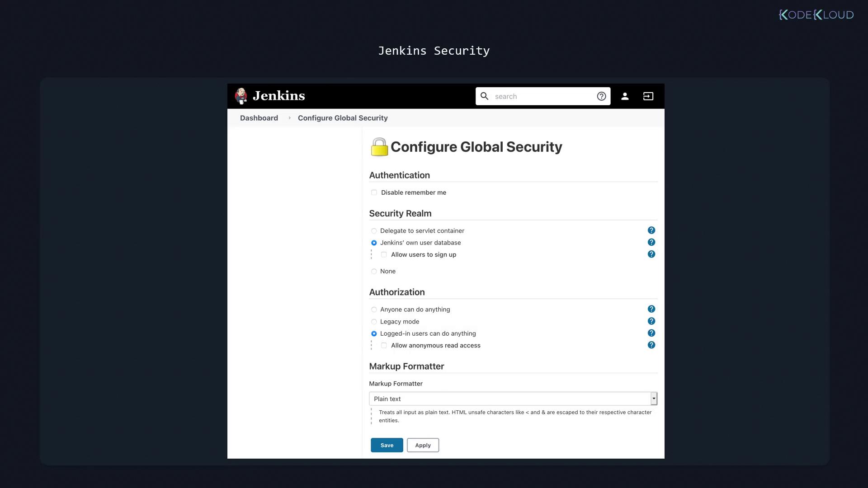The width and height of the screenshot is (868, 488).
Task: Show help for Legacy mode option
Action: 651,321
